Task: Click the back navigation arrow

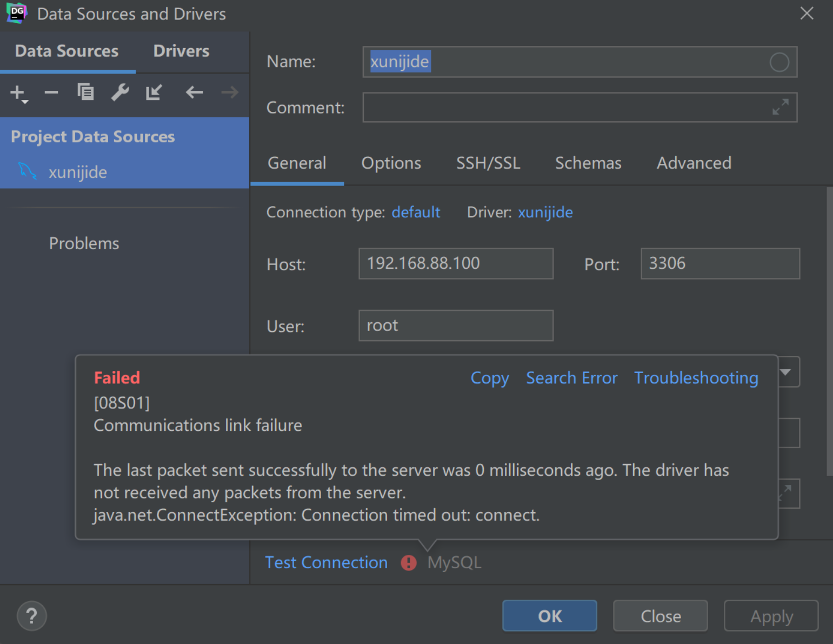Action: point(194,92)
